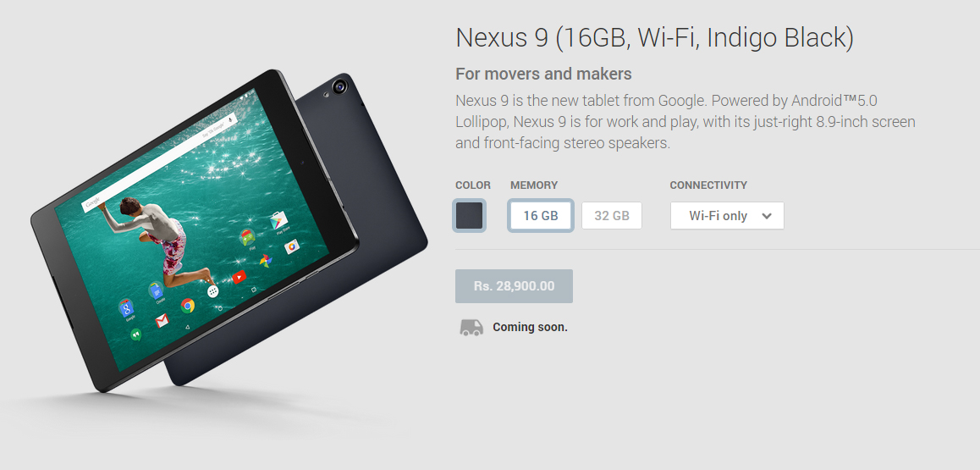Click the Nexus 9 product title
The image size is (980, 470).
pyautogui.click(x=654, y=37)
